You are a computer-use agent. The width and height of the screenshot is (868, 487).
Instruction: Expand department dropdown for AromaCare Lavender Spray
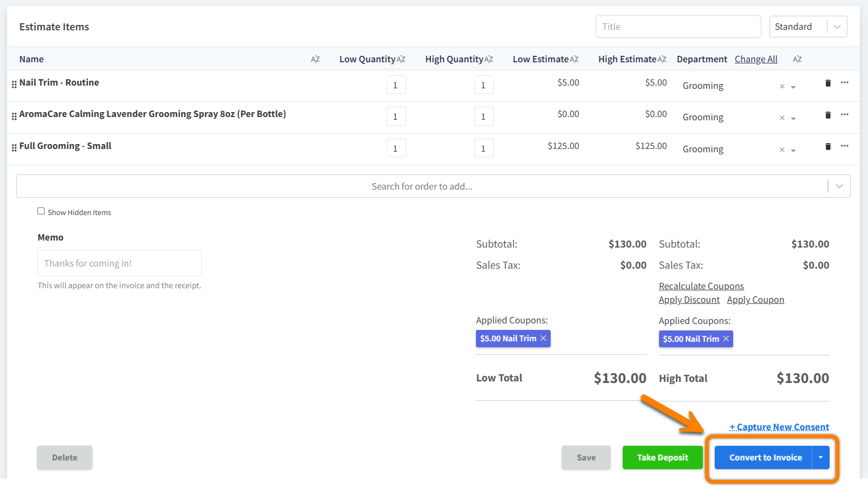point(793,119)
